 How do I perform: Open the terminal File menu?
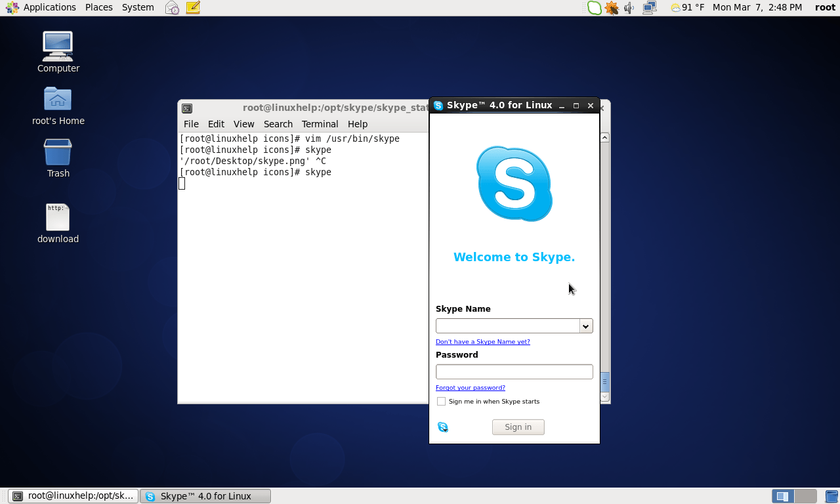point(191,124)
